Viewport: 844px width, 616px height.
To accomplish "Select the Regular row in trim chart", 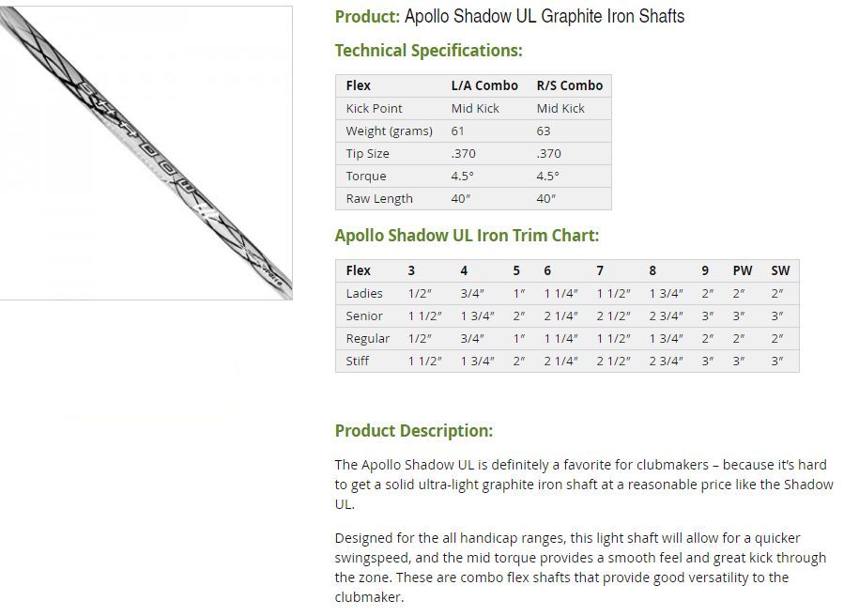I will pos(567,339).
